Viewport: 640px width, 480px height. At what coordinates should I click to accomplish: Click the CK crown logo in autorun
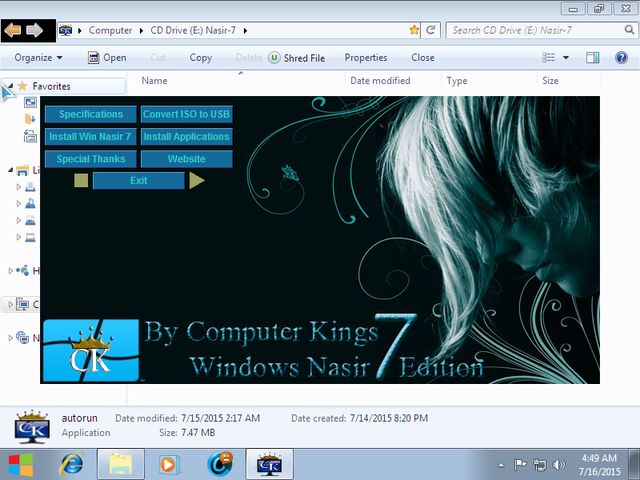tap(91, 351)
